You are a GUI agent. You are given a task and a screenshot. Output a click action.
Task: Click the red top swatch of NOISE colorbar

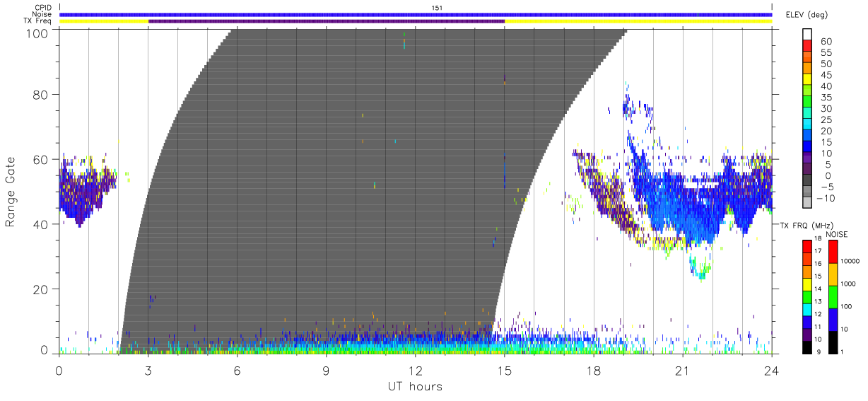pyautogui.click(x=833, y=252)
